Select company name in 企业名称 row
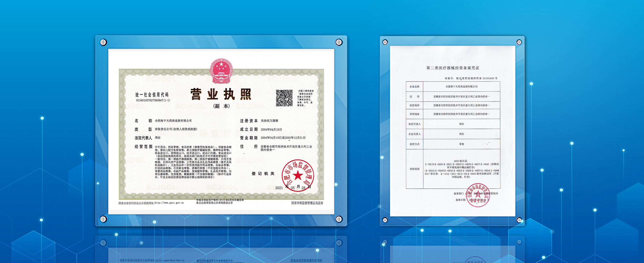644x263 pixels. pyautogui.click(x=461, y=87)
